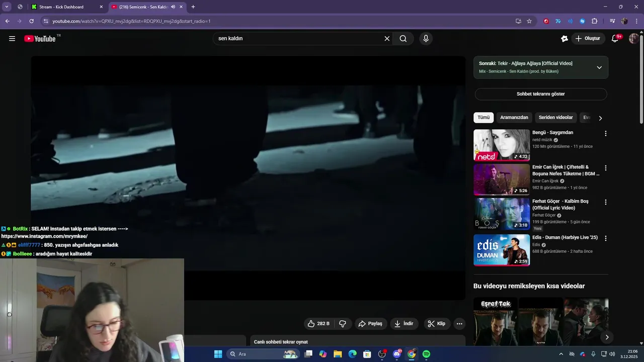Viewport: 644px width, 362px height.
Task: Select the Tümü filter chip
Action: 484,118
